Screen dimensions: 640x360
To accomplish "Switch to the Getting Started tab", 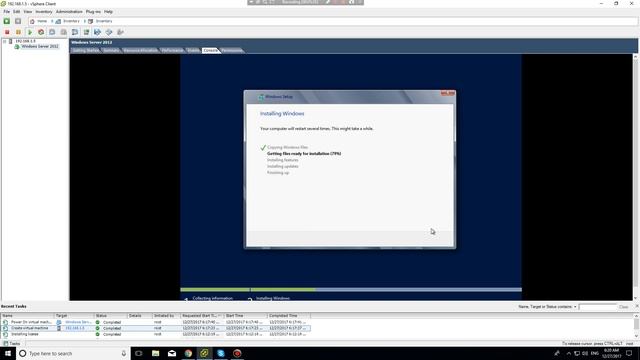I will (x=86, y=51).
